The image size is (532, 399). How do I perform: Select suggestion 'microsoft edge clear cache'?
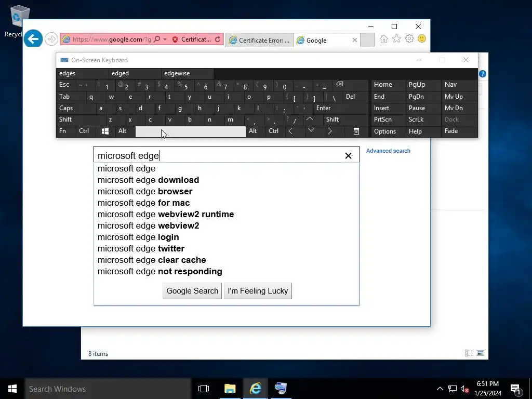(x=227, y=260)
